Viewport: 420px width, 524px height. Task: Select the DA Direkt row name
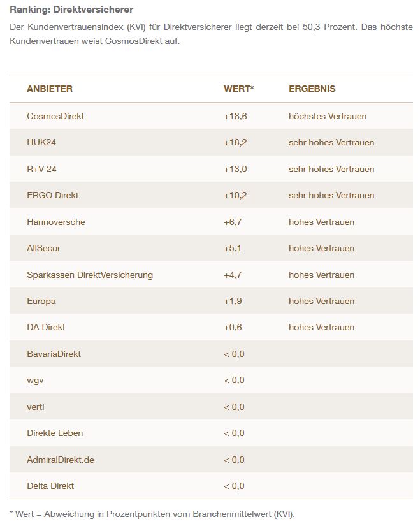coord(46,327)
